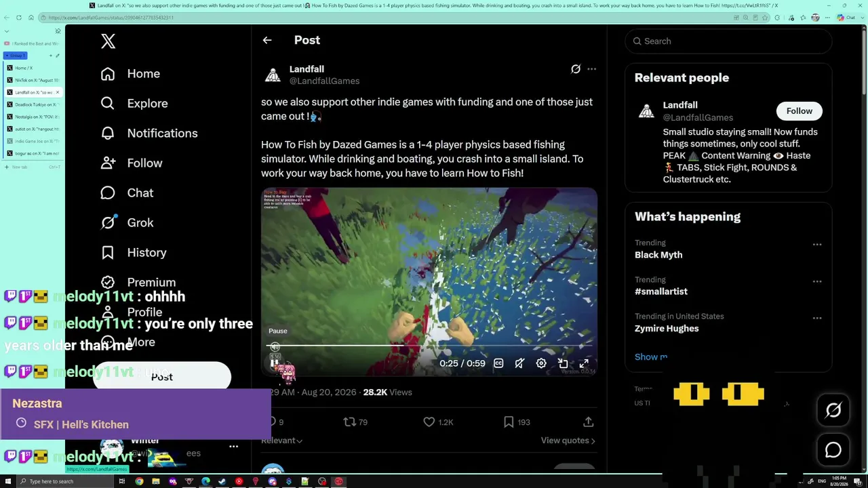This screenshot has height=488, width=868.
Task: Open Premium in the sidebar
Action: click(x=138, y=282)
